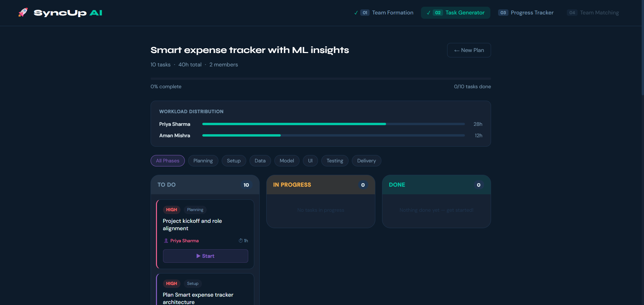Open the Team Matching step
The height and width of the screenshot is (305, 644).
(593, 13)
